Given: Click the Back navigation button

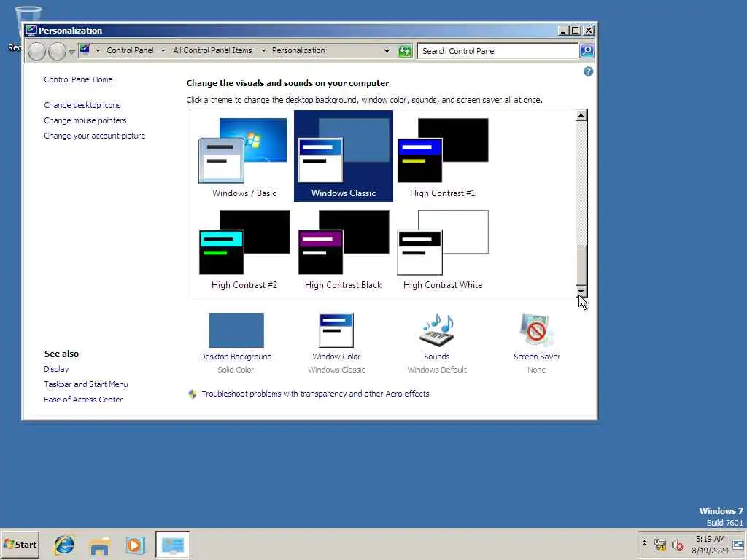Looking at the screenshot, I should [36, 51].
